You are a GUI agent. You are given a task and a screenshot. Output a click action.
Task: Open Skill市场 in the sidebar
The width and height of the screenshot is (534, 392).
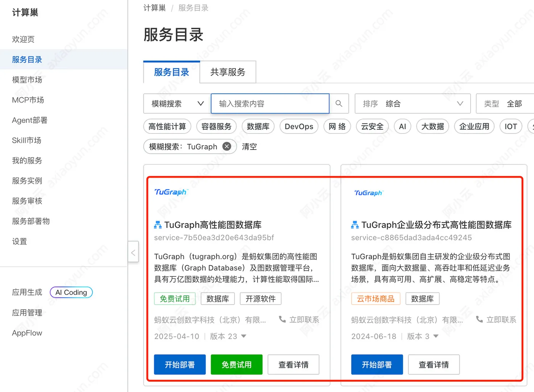click(x=27, y=140)
